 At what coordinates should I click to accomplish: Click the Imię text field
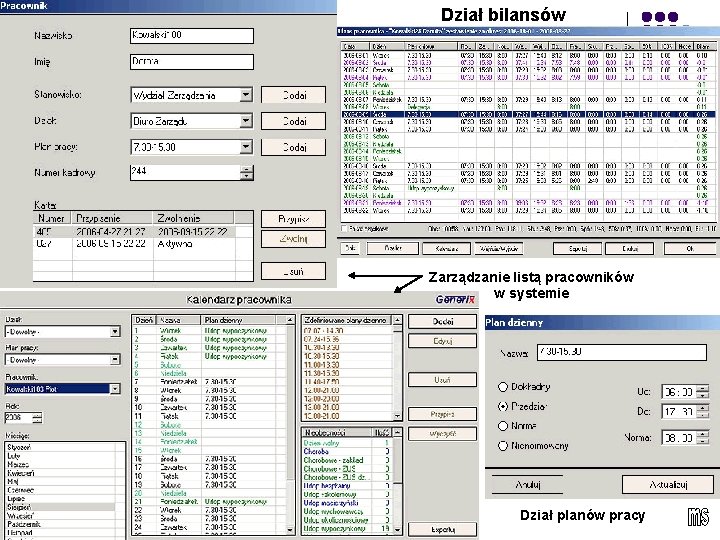tap(191, 62)
